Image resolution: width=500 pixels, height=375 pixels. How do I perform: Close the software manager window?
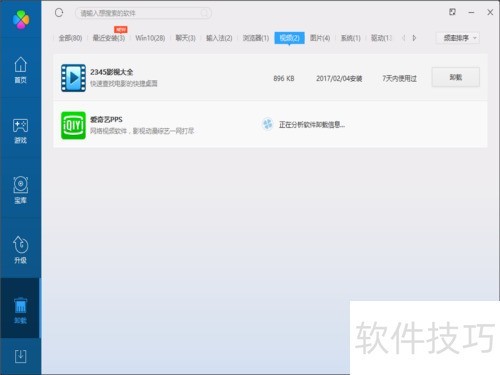click(x=490, y=12)
